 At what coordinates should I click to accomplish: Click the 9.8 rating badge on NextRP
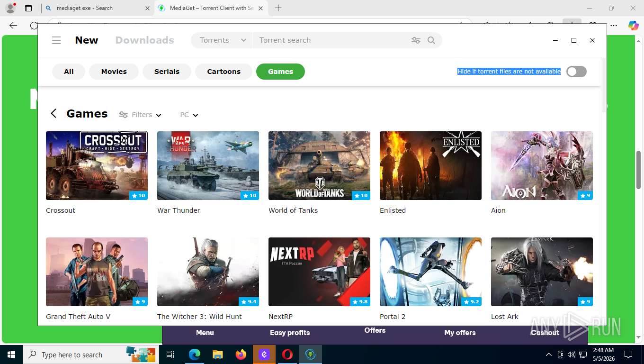360,301
